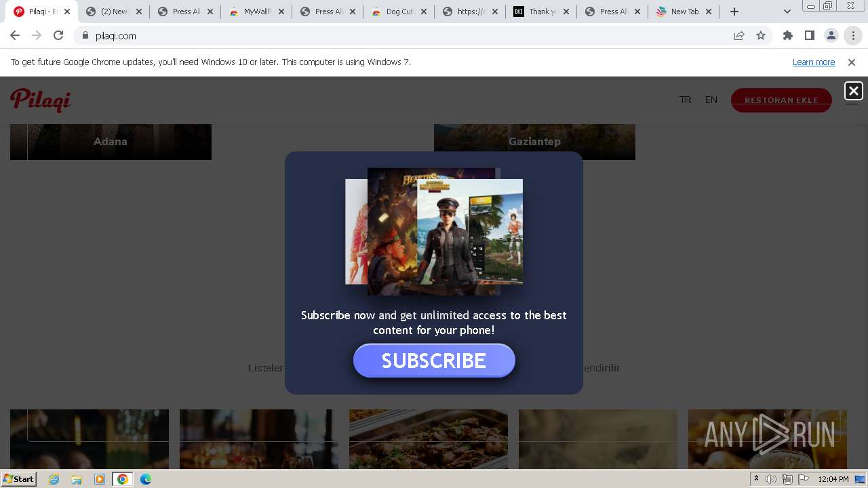Bookmark this page with star icon
The width and height of the screenshot is (868, 488).
coord(761,36)
